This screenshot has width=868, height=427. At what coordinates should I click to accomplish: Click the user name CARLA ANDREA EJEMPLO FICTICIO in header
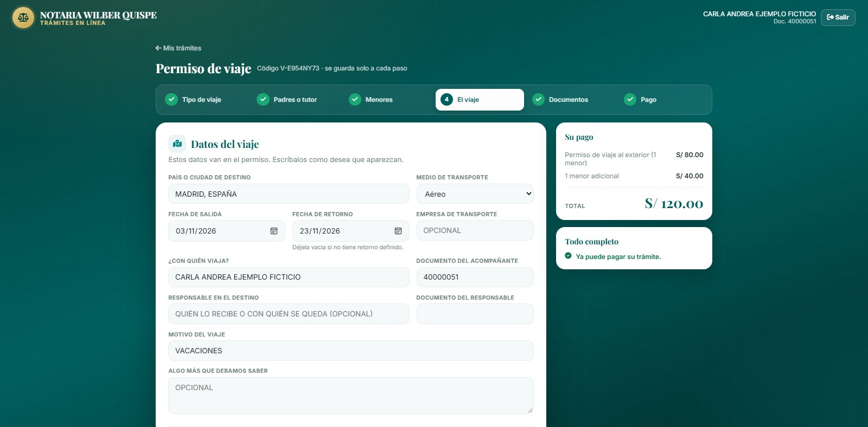[x=759, y=14]
